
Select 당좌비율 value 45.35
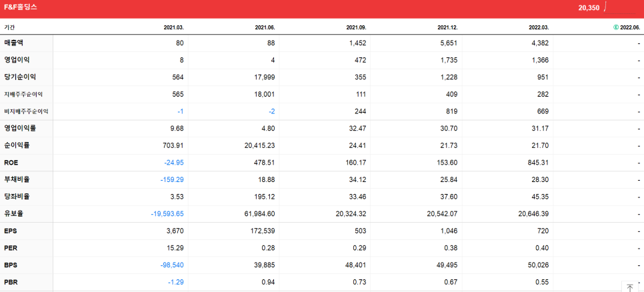(540, 197)
